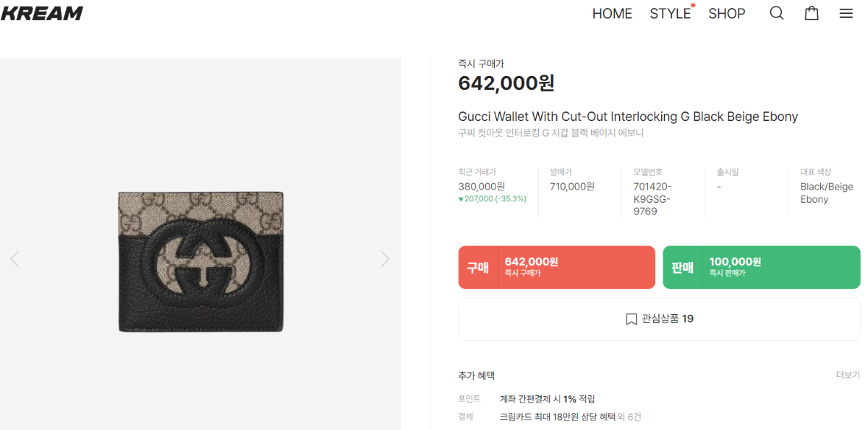Expand 더보기 for additional benefits
Image resolution: width=868 pixels, height=430 pixels.
click(x=848, y=375)
